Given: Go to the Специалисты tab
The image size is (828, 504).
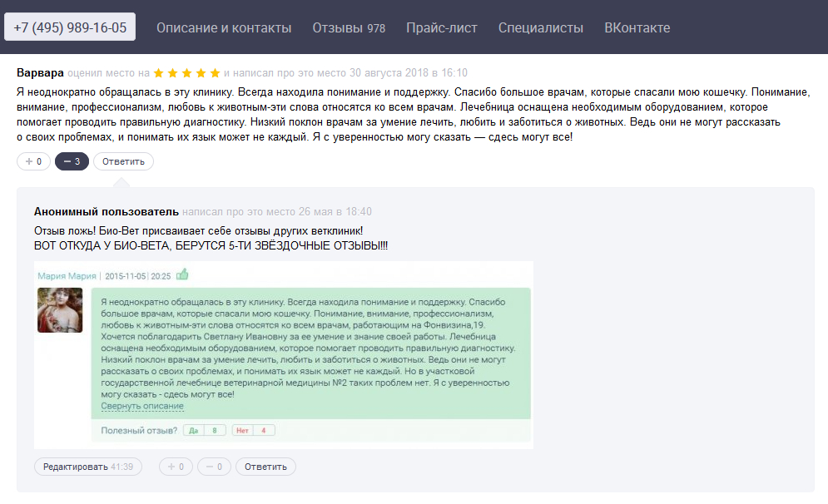Looking at the screenshot, I should (541, 28).
